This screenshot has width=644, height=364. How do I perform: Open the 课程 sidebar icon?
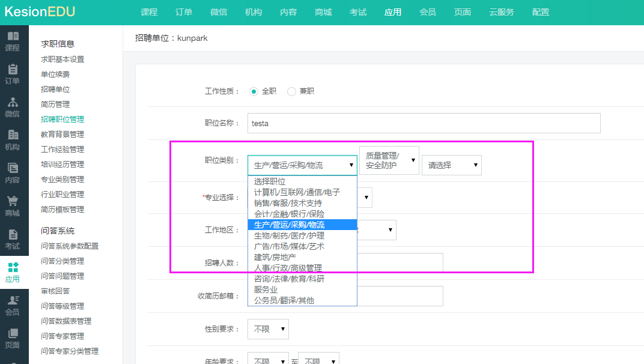(x=13, y=41)
